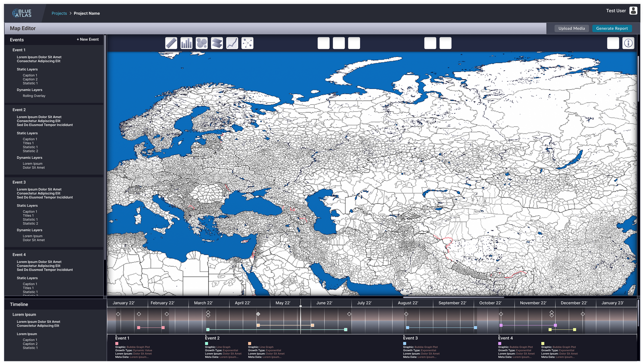The height and width of the screenshot is (362, 644).
Task: Open the Test User profile icon
Action: tap(633, 11)
